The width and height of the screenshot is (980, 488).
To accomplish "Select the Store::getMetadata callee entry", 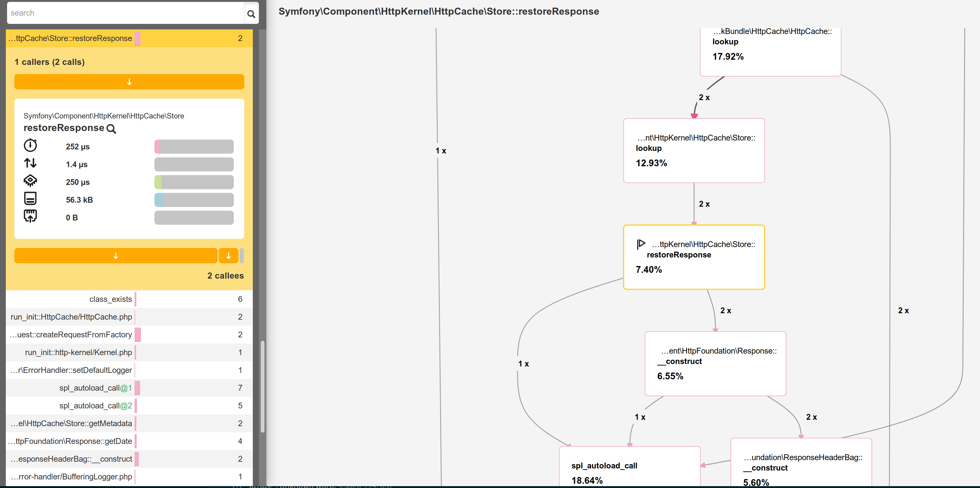I will pos(71,423).
